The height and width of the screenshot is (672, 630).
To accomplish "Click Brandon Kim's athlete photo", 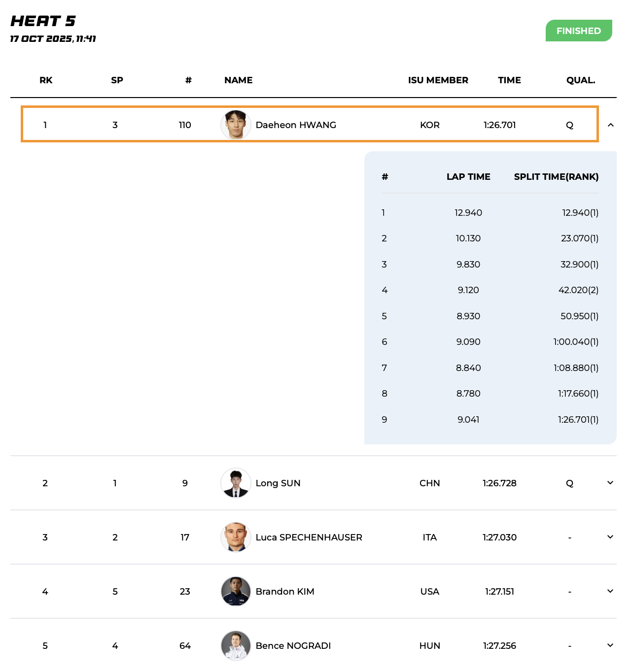I will [236, 591].
